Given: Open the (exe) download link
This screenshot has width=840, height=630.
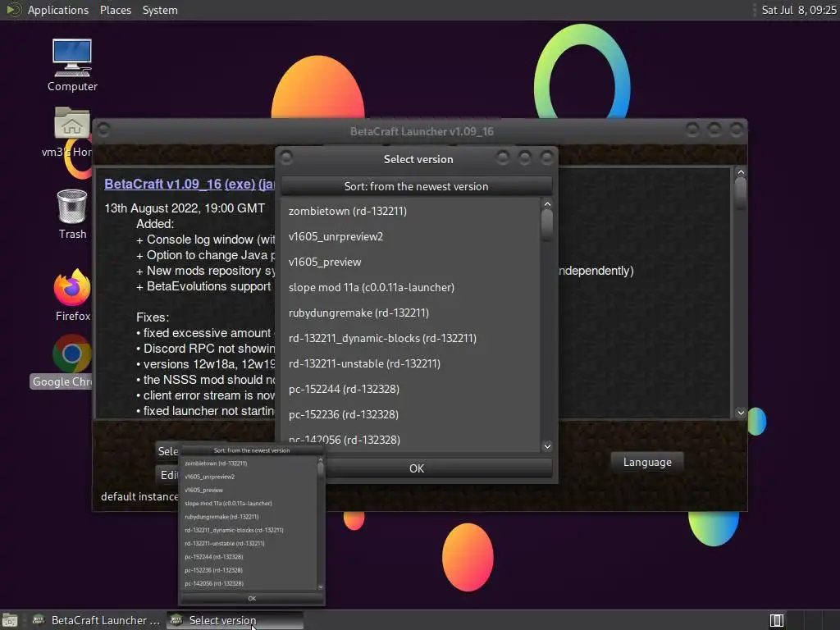Looking at the screenshot, I should (240, 184).
